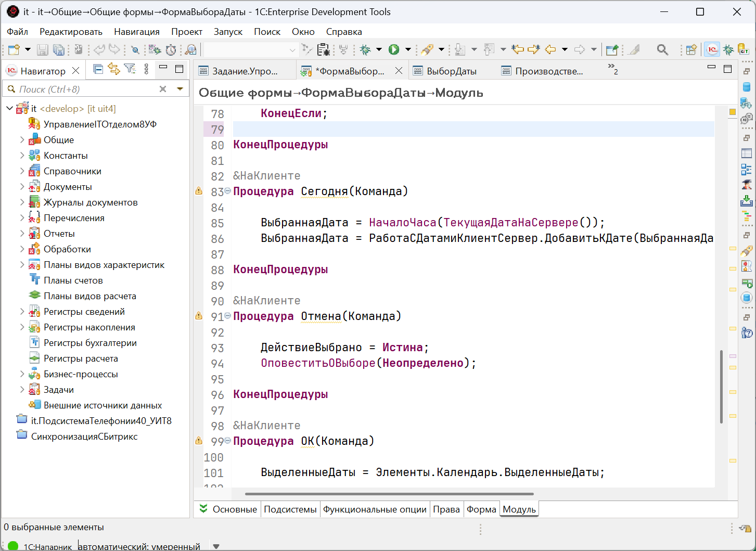Click the Debug bug icon in toolbar

pos(365,49)
